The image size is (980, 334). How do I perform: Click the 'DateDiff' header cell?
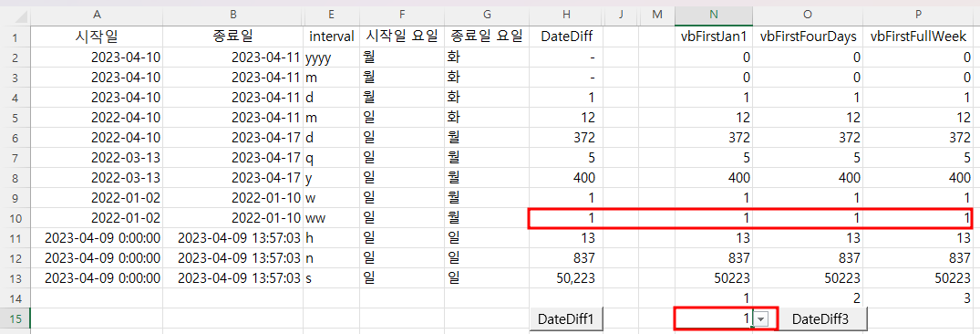566,37
